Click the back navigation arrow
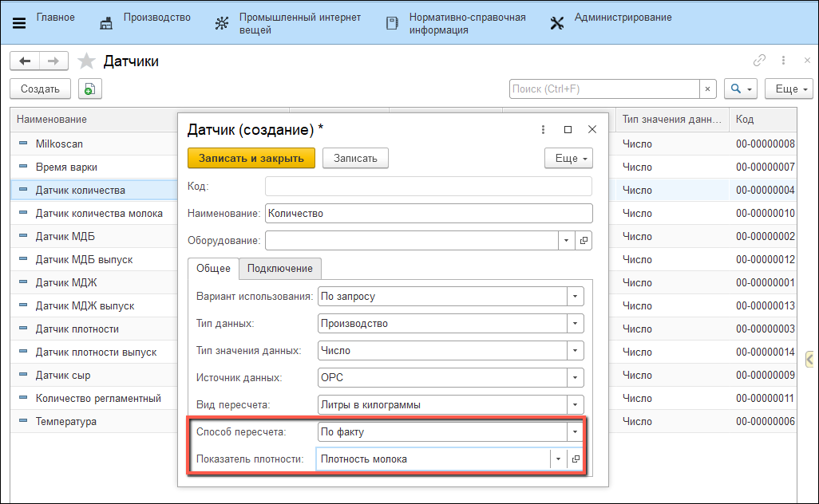The image size is (819, 504). click(x=25, y=61)
